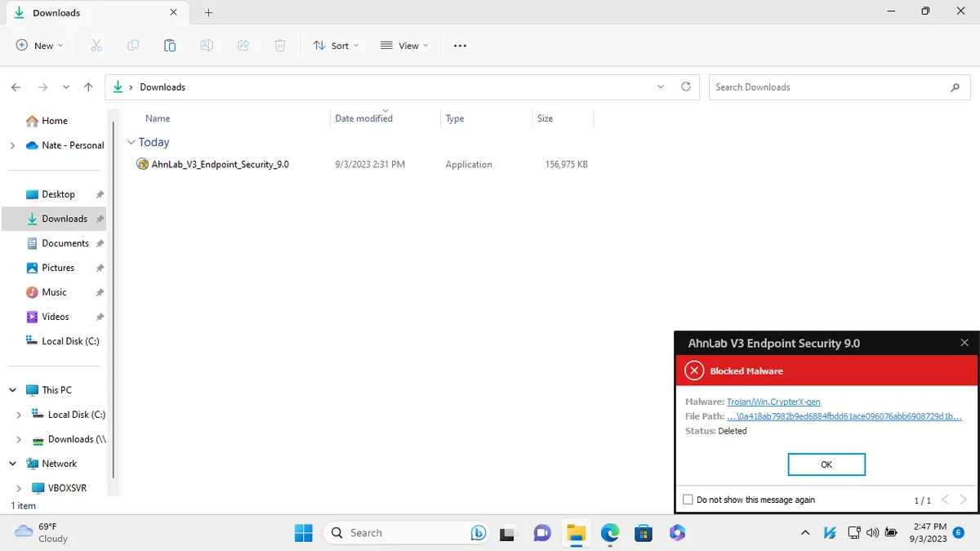The height and width of the screenshot is (551, 980).
Task: Click OK in AhnLab dialog
Action: (826, 464)
